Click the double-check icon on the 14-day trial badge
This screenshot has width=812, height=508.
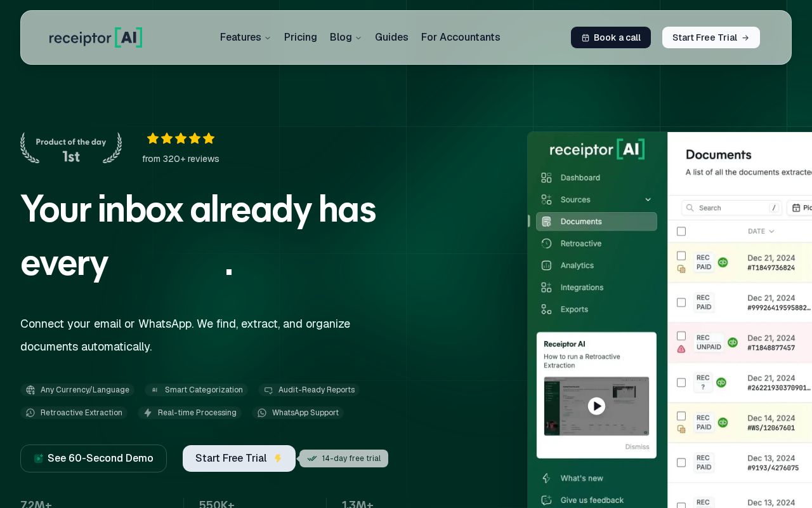(x=311, y=458)
